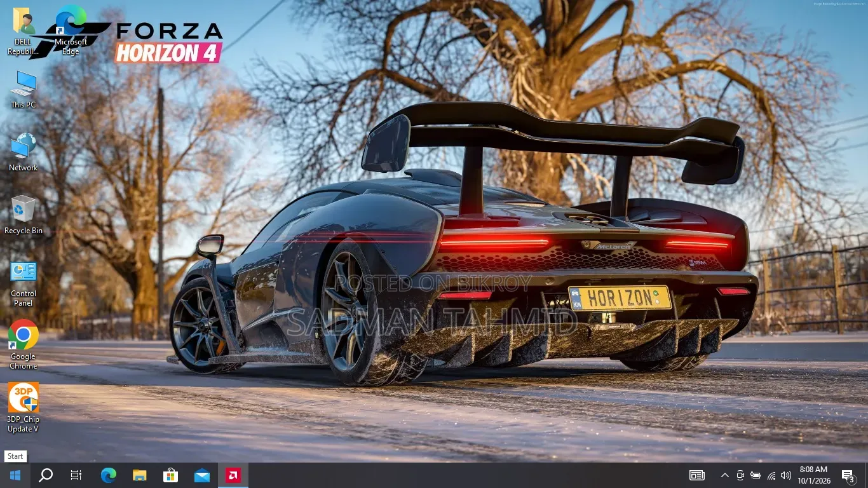Open News and interests in the taskbar
Image resolution: width=868 pixels, height=488 pixels.
697,475
